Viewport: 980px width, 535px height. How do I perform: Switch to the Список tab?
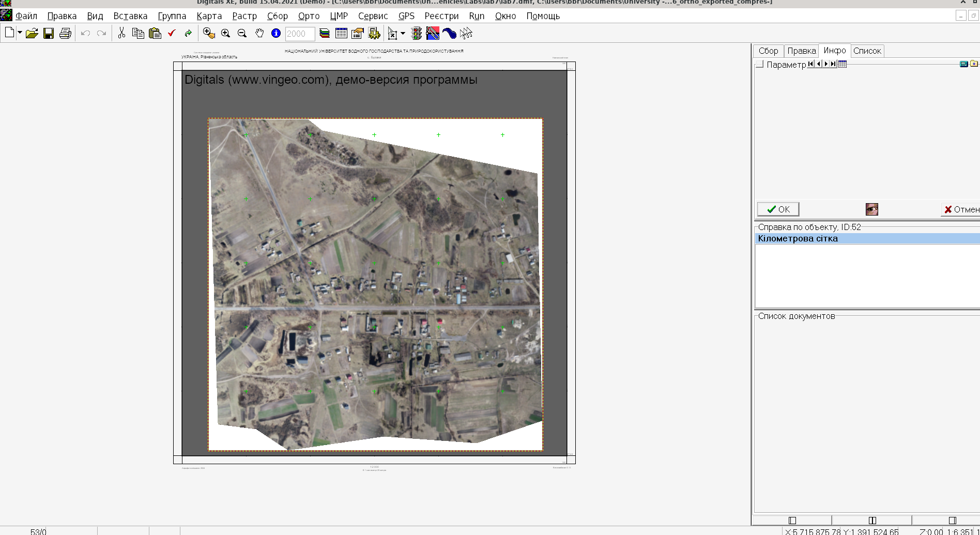coord(867,51)
